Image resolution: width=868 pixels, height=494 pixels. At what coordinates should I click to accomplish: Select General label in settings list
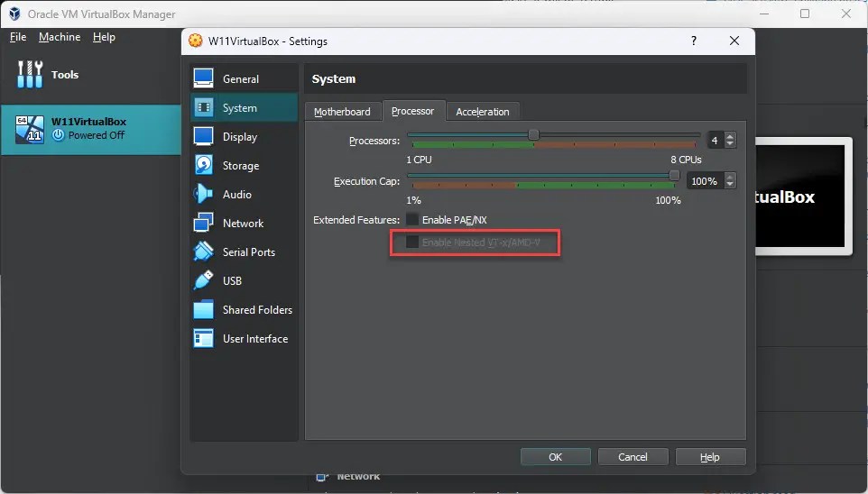point(241,78)
